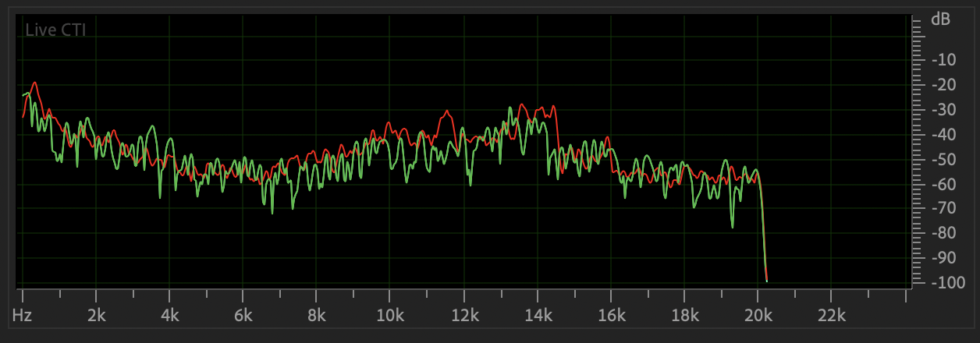Click the -30 mark on the dB scale

tap(943, 110)
